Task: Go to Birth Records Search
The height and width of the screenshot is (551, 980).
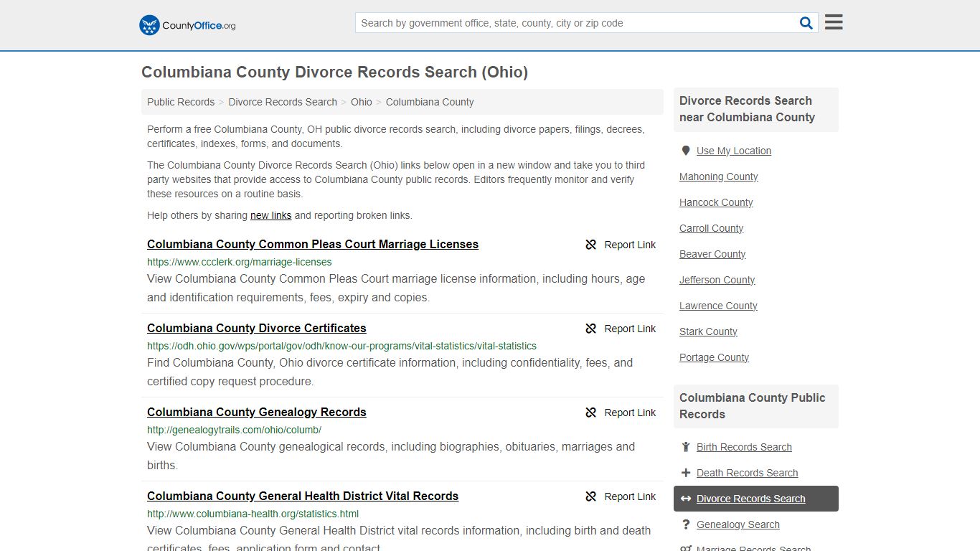Action: [744, 447]
